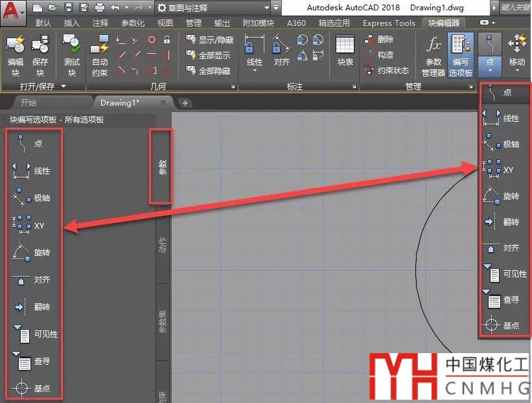532x403 pixels.
Task: Switch to the 参数化 ribbon tab
Action: (x=133, y=23)
